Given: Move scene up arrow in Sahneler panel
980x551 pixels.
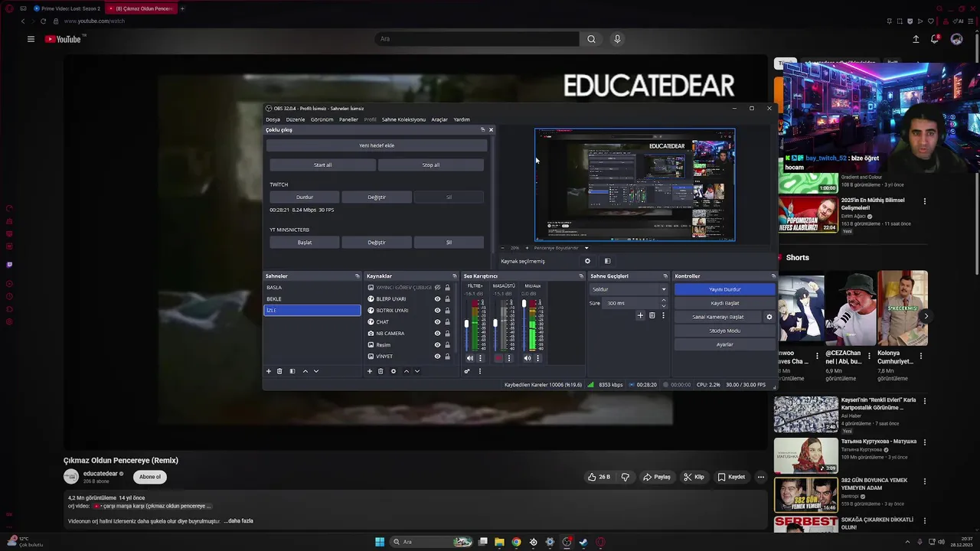Looking at the screenshot, I should 305,371.
